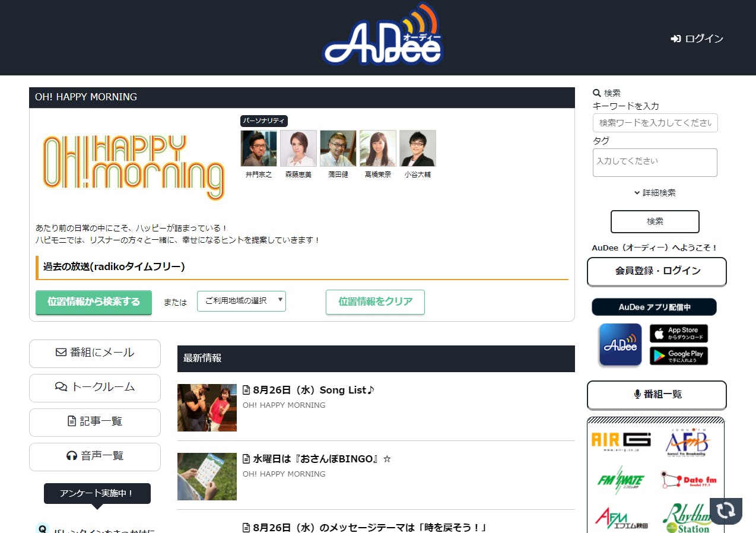
Task: Expand 詳細検索 options
Action: (655, 193)
